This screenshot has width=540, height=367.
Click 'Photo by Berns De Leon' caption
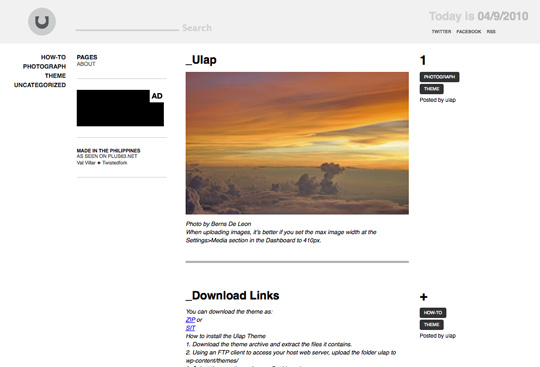(x=218, y=224)
